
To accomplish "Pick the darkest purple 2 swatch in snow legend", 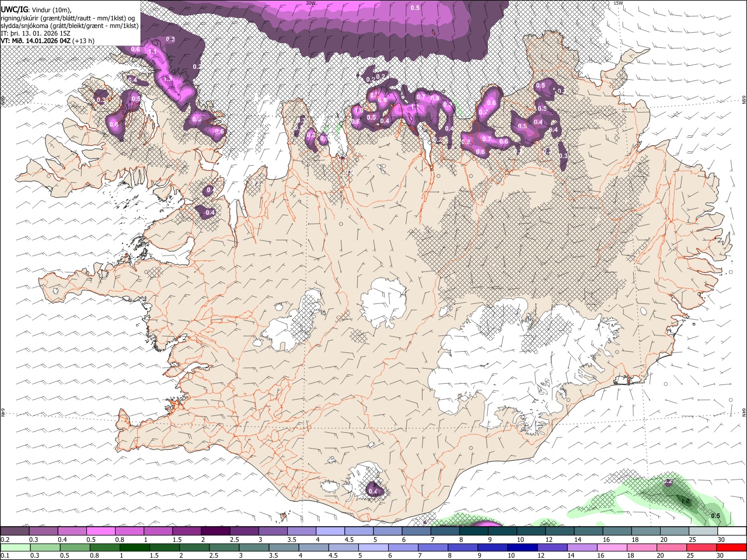I will pyautogui.click(x=215, y=531).
